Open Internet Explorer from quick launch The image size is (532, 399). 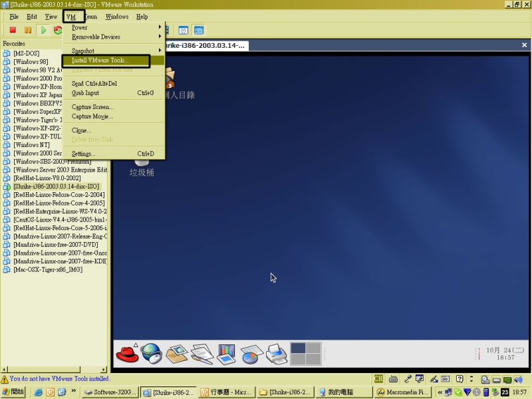click(x=39, y=392)
